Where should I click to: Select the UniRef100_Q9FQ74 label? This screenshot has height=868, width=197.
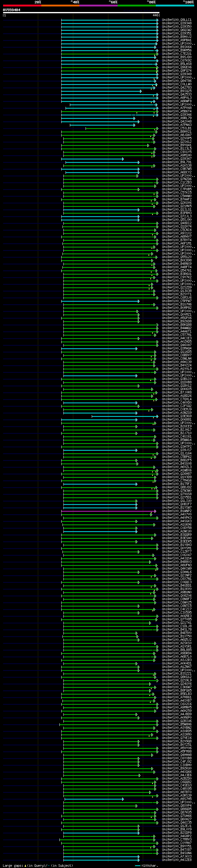[x=176, y=71]
